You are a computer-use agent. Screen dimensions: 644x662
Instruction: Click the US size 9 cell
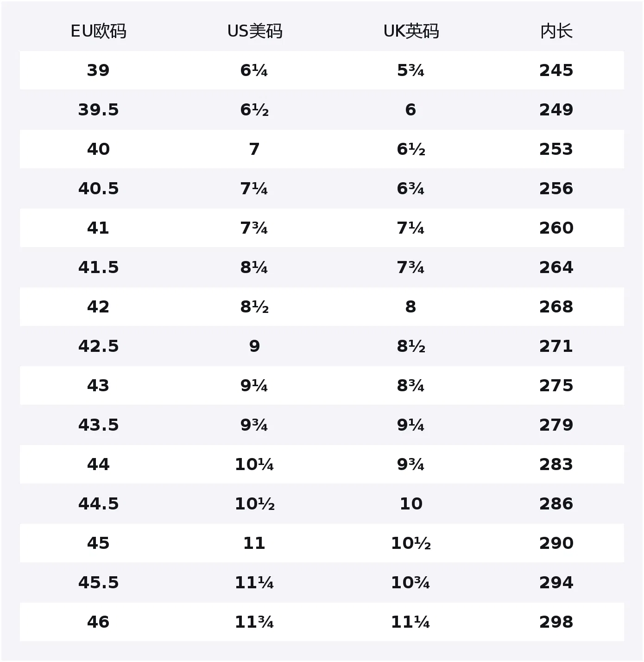coord(254,346)
